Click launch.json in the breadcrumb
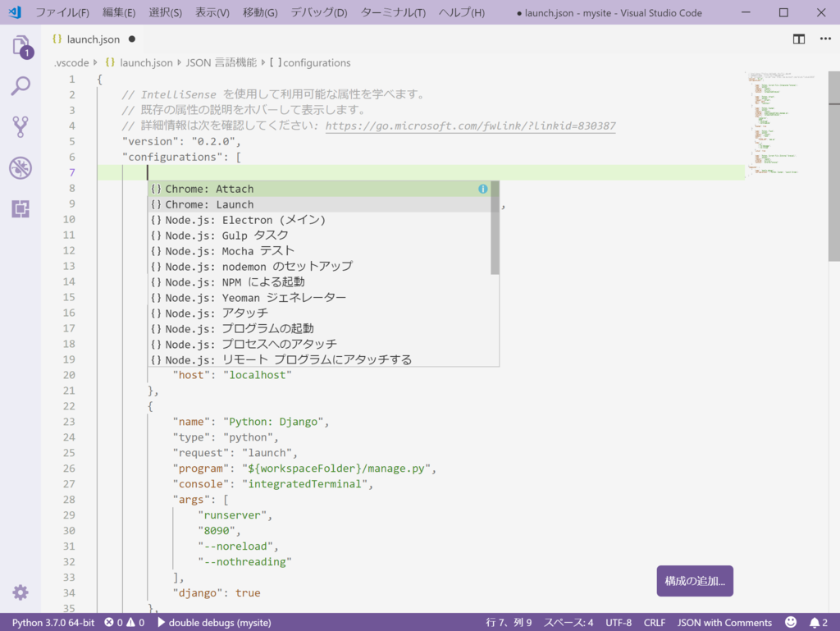The image size is (840, 631). 146,62
